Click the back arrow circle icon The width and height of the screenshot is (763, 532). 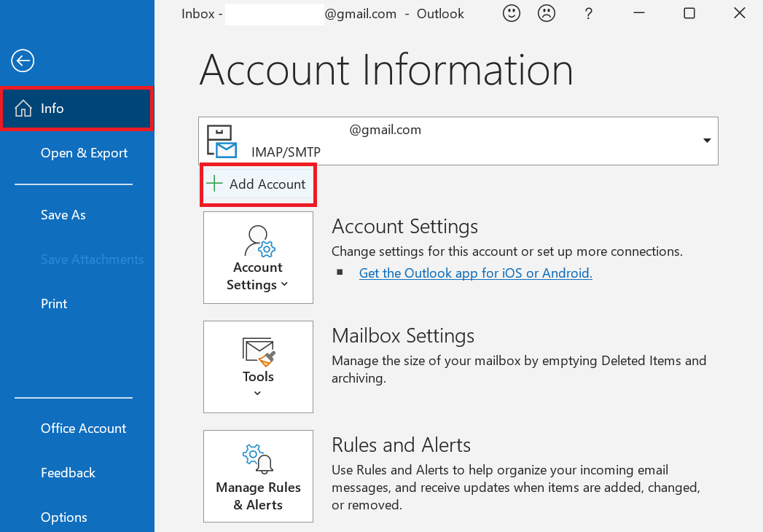[23, 60]
